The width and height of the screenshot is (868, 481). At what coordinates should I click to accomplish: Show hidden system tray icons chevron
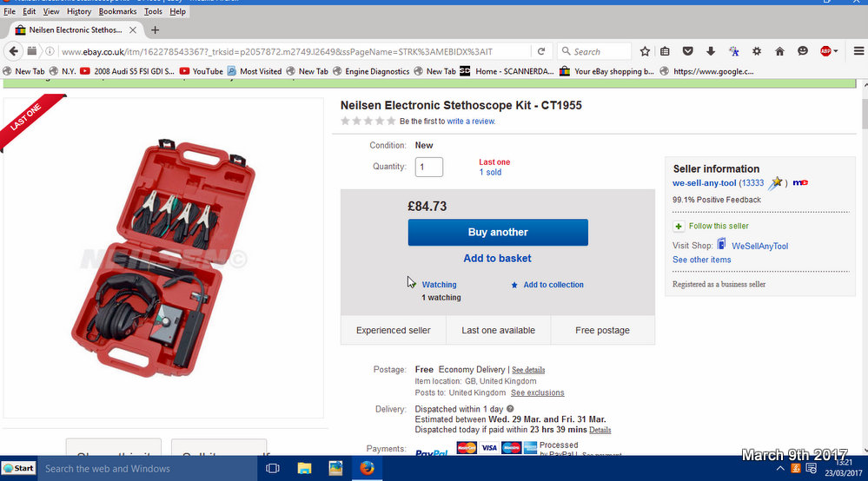[780, 469]
